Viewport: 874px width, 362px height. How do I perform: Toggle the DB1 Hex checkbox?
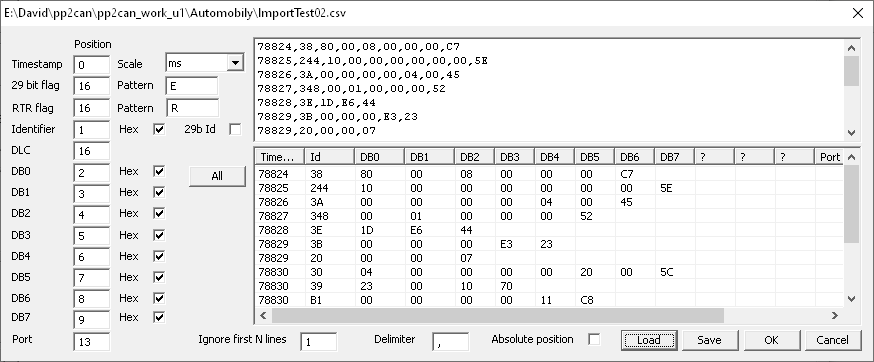coord(159,192)
